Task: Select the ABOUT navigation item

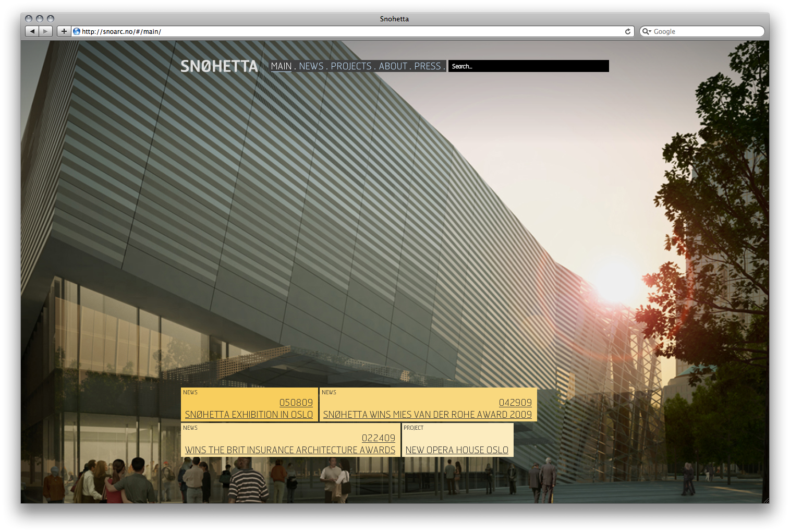Action: tap(393, 66)
